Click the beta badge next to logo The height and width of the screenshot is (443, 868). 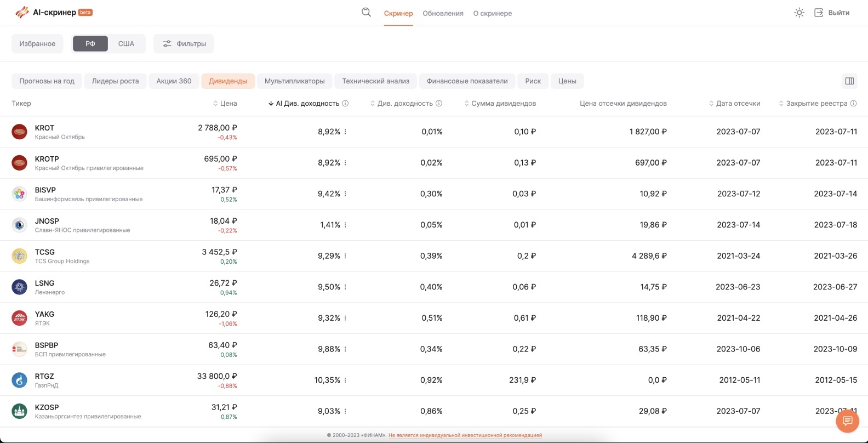click(85, 12)
